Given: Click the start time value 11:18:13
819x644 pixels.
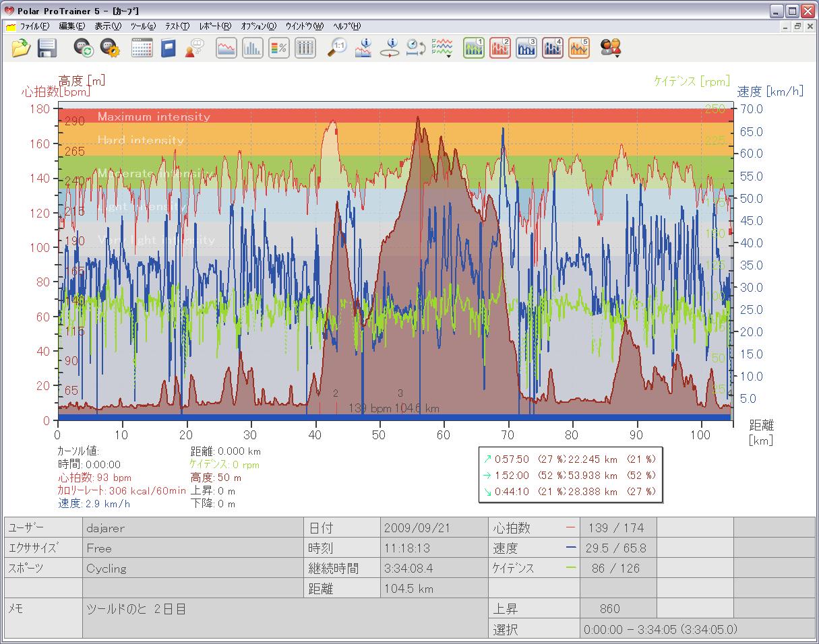Looking at the screenshot, I should click(x=434, y=548).
